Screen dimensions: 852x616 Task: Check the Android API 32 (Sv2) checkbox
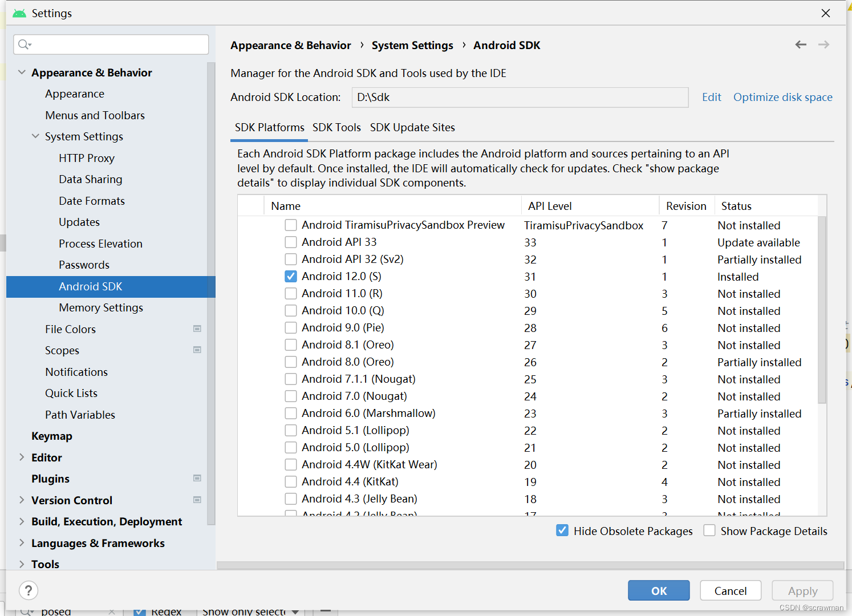tap(291, 259)
